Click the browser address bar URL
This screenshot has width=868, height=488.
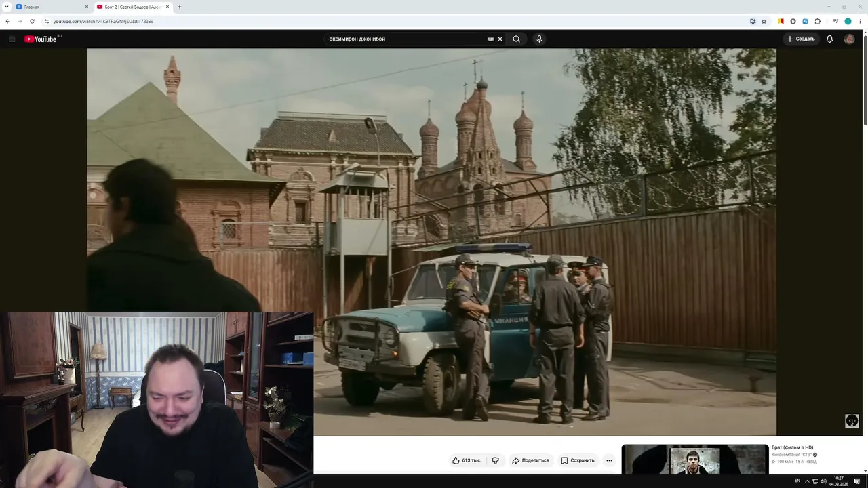[103, 21]
